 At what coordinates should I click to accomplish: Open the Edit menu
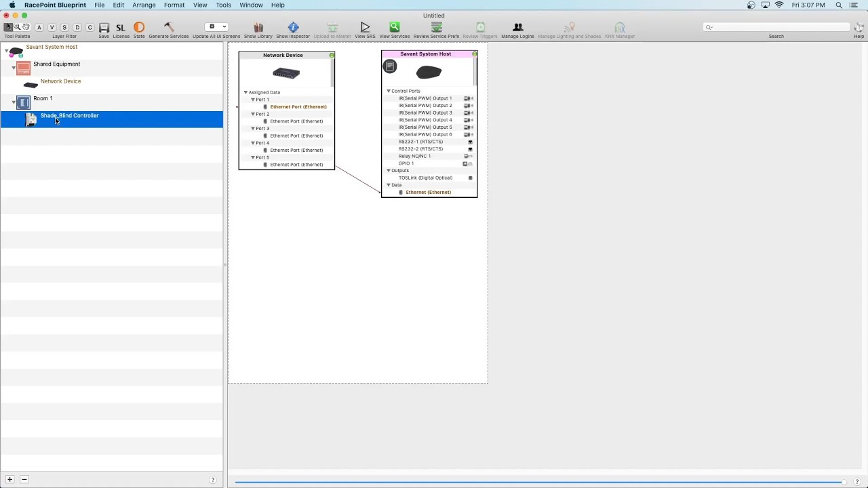(x=119, y=5)
